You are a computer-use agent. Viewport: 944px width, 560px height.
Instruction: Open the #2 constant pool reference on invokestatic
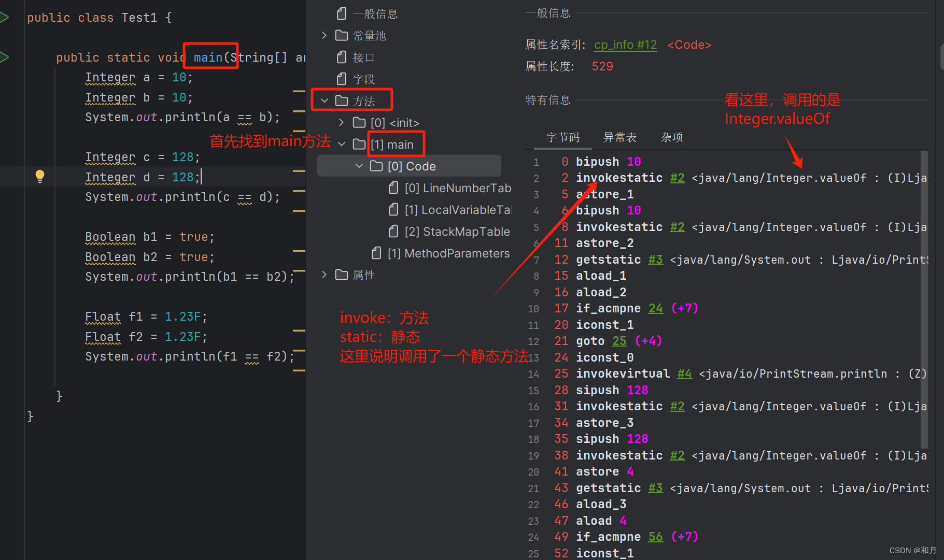(x=677, y=178)
